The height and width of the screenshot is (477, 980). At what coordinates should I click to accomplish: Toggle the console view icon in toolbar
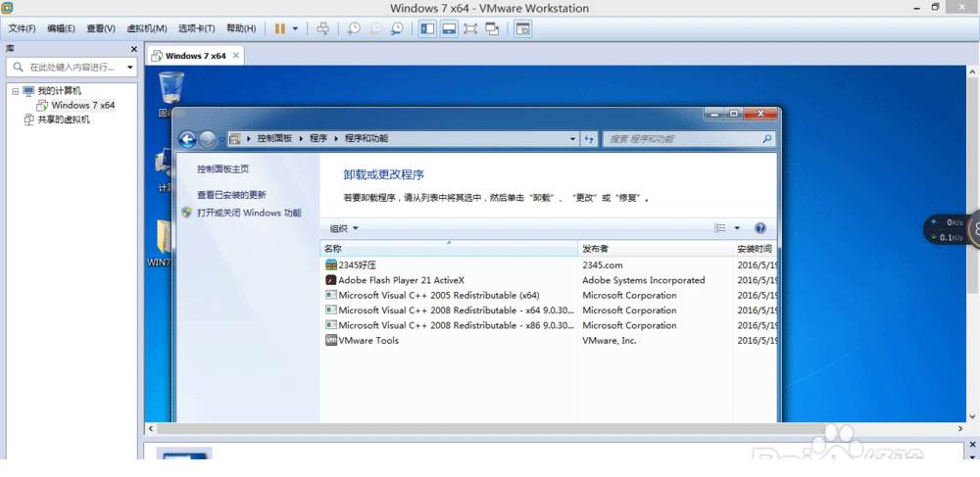[522, 28]
